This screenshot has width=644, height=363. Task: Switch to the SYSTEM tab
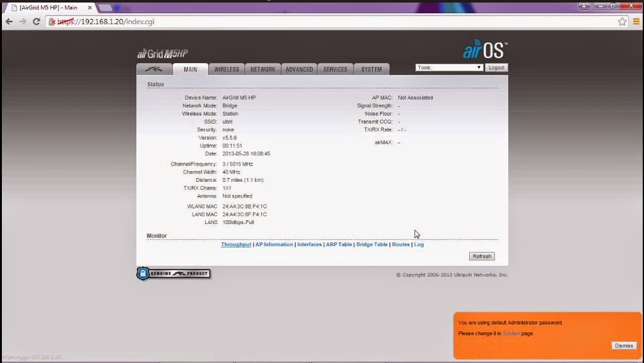click(x=371, y=69)
